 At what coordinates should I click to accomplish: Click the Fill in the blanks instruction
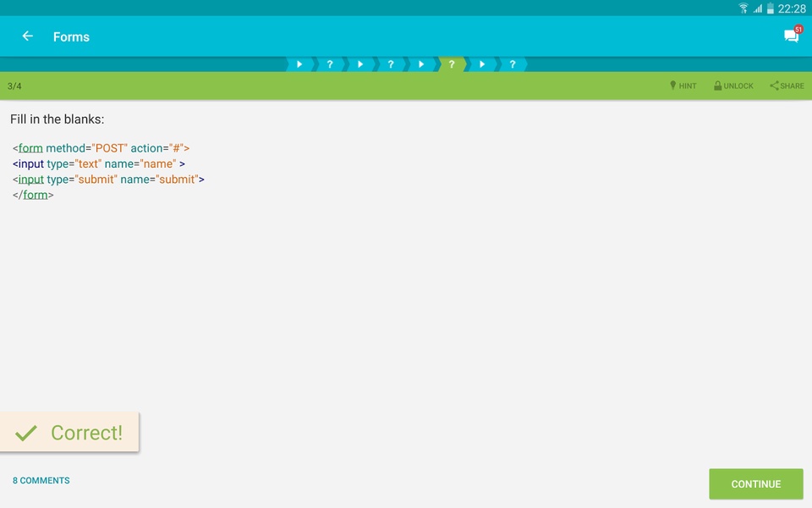tap(57, 119)
